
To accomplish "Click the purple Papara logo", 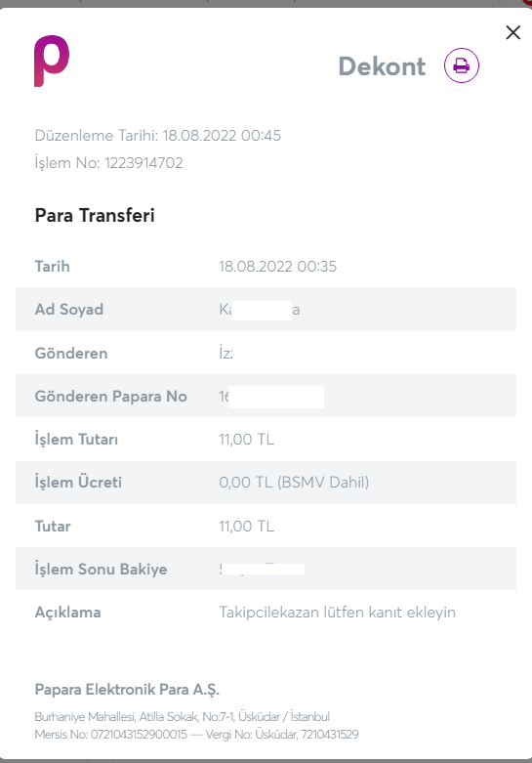I will point(52,61).
